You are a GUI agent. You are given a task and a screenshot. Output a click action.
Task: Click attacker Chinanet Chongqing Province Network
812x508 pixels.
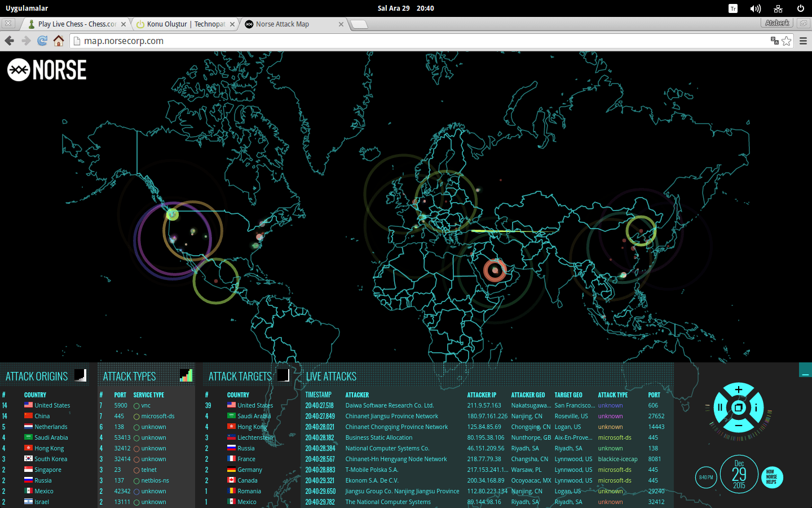tap(396, 427)
